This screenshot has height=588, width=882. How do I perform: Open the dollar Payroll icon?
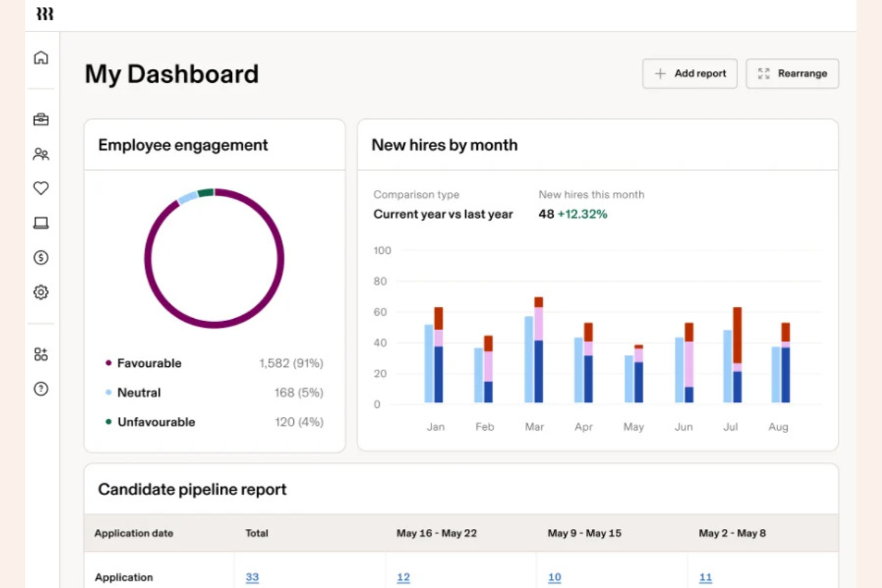click(41, 257)
